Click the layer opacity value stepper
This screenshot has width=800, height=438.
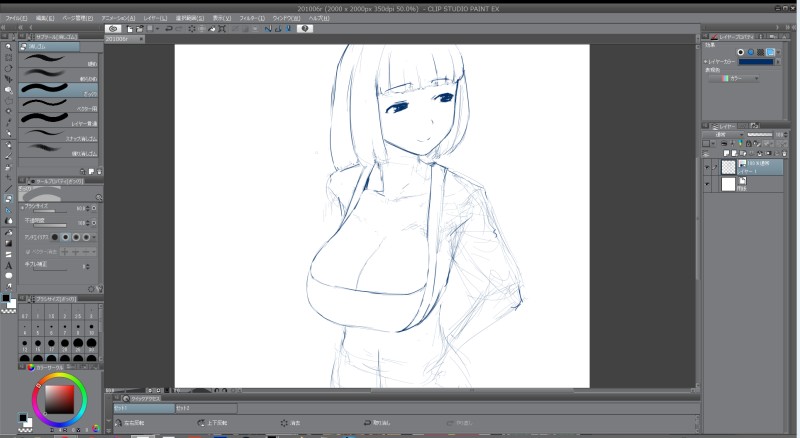tap(785, 135)
